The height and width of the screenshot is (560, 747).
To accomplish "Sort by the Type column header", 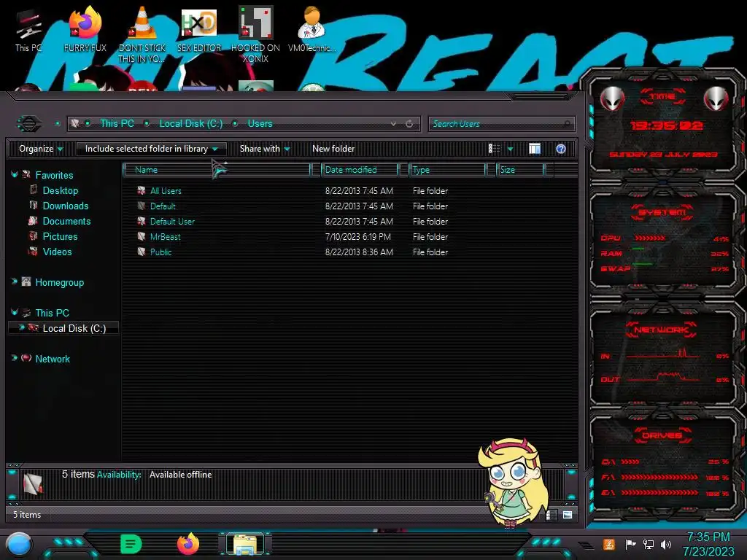I will coord(447,170).
